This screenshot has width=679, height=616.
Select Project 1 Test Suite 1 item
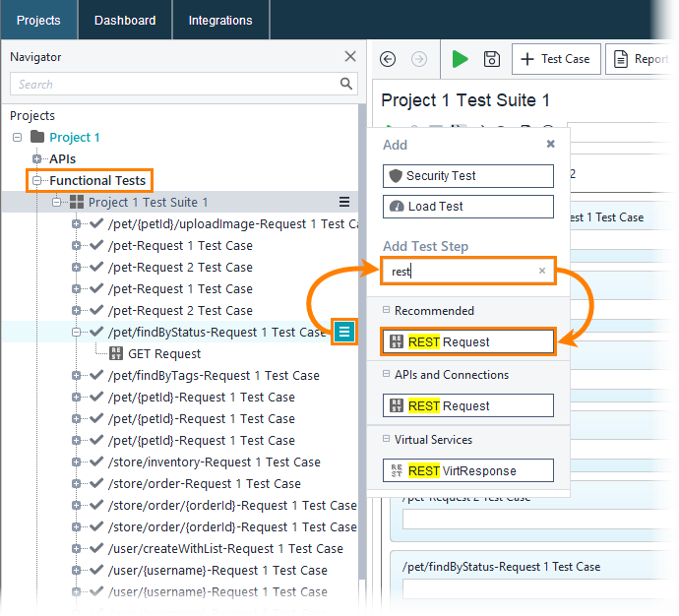coord(148,202)
